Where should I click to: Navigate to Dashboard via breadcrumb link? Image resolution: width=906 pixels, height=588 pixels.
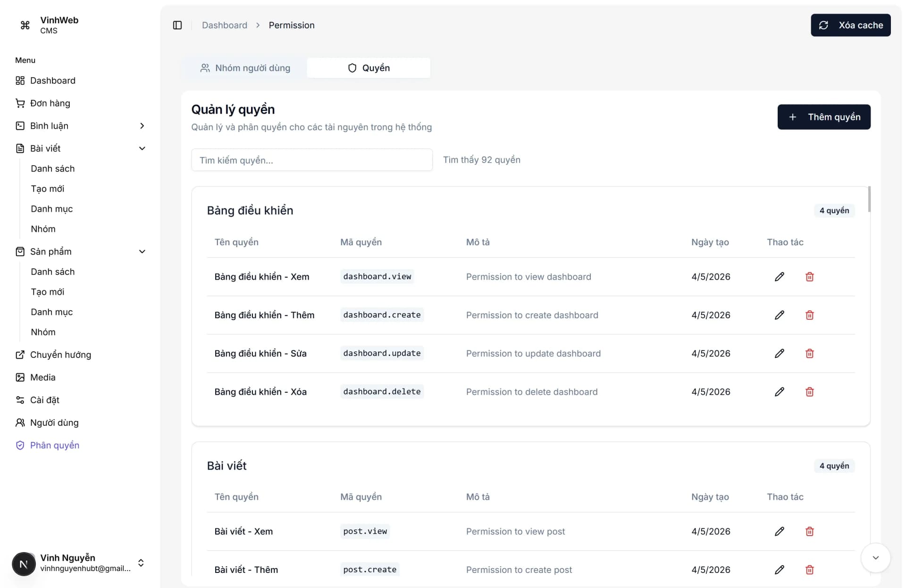[x=224, y=25]
